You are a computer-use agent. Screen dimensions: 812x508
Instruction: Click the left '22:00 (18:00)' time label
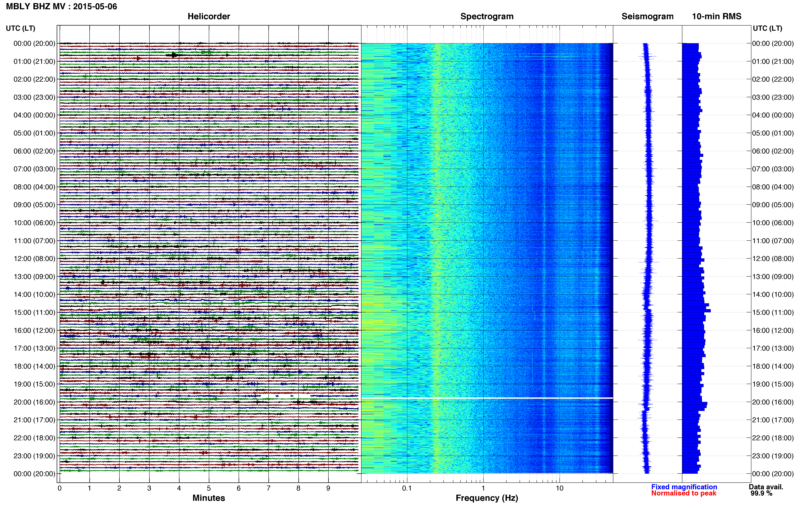tap(34, 438)
